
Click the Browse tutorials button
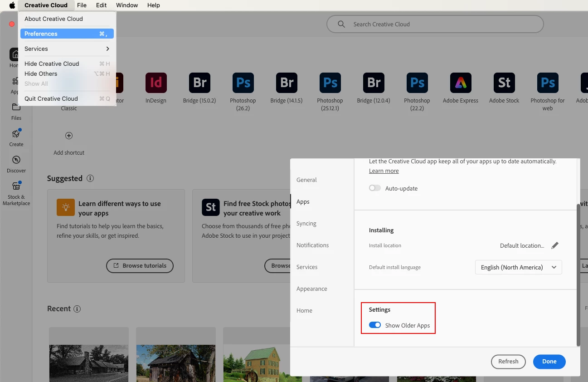click(140, 265)
